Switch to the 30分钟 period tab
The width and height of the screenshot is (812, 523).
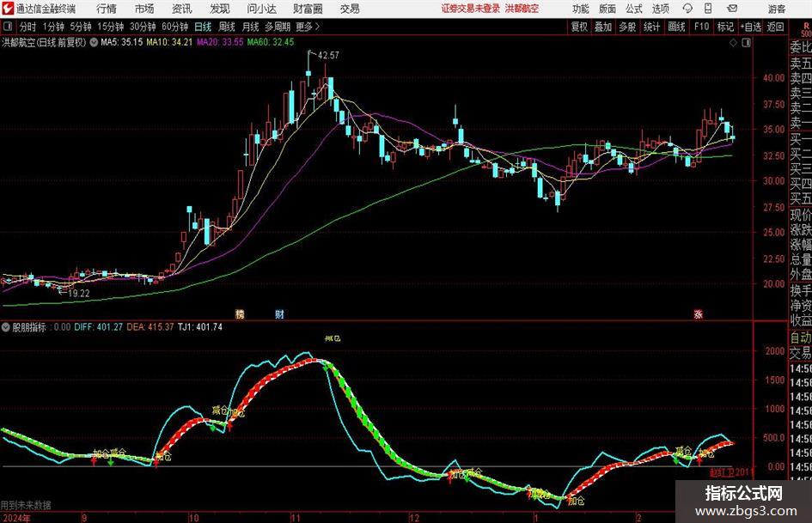(x=143, y=27)
